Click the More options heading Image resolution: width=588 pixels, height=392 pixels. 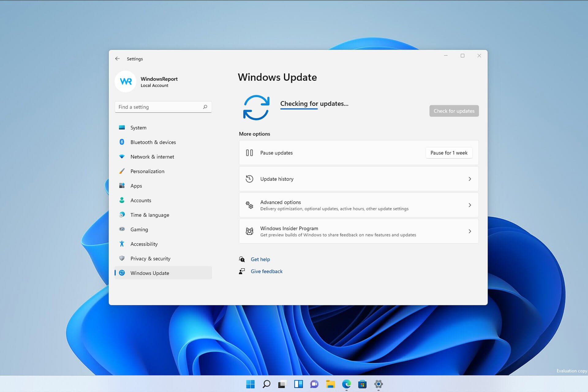(254, 134)
